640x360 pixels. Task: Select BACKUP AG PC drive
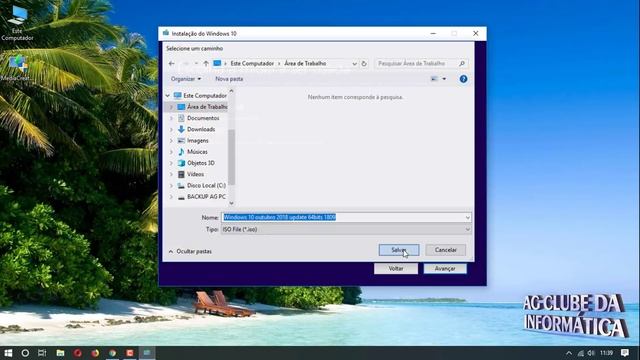206,196
